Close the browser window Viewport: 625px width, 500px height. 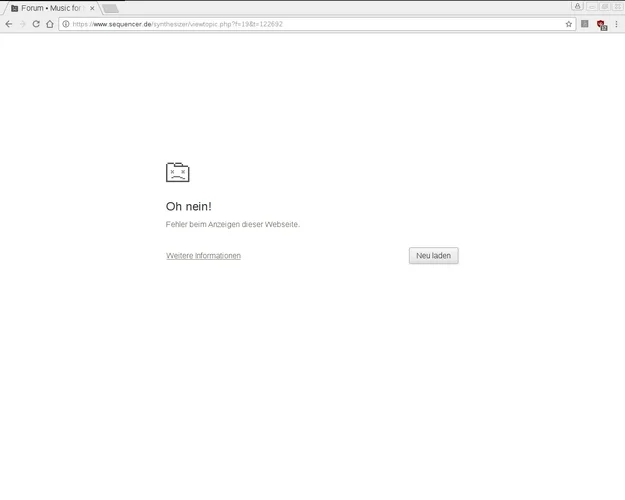(x=618, y=6)
